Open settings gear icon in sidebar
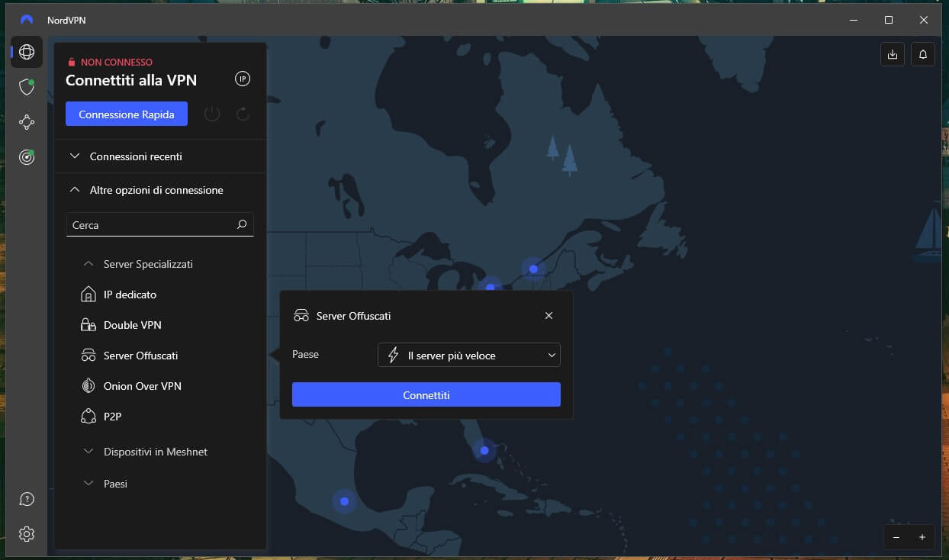 click(x=27, y=534)
